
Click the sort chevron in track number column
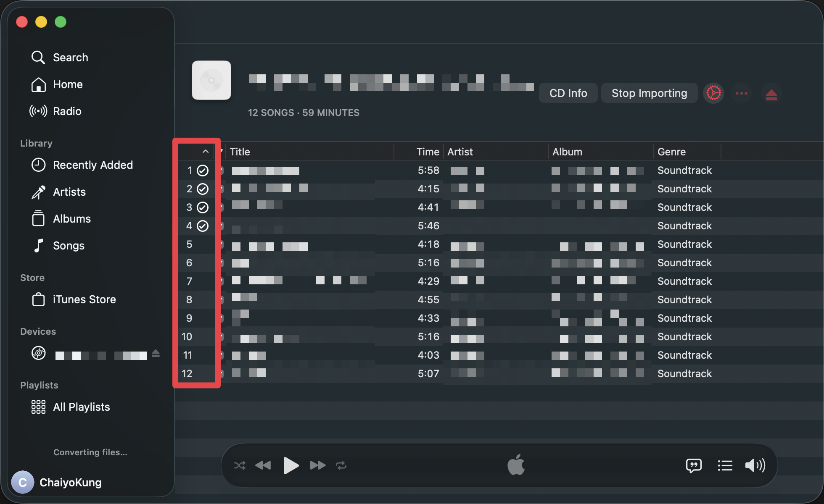tap(205, 152)
